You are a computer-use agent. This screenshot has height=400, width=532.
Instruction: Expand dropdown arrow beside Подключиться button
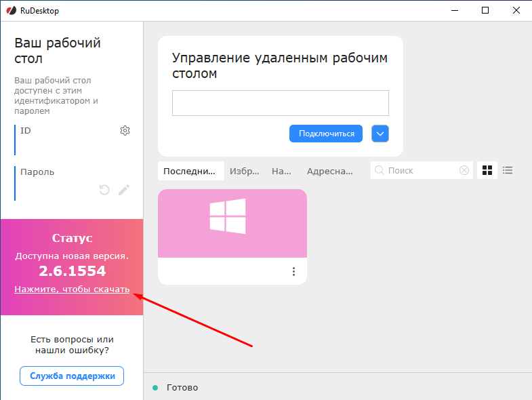380,134
